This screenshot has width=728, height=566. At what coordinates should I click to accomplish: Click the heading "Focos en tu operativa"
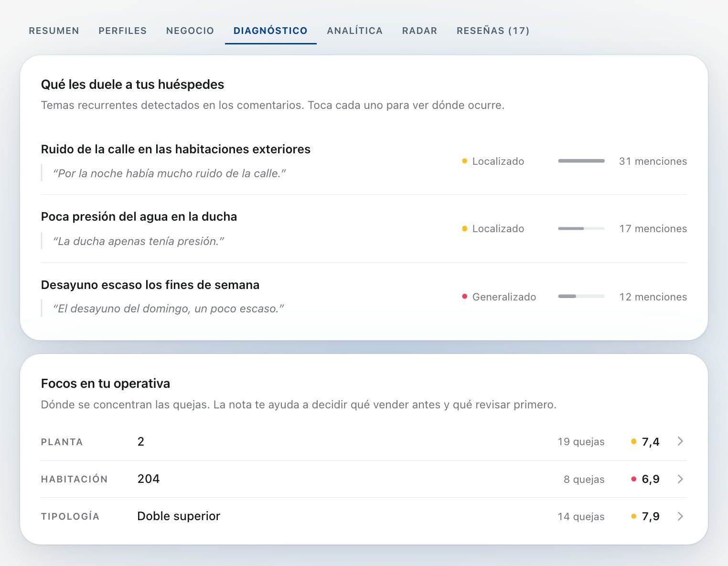coord(106,384)
